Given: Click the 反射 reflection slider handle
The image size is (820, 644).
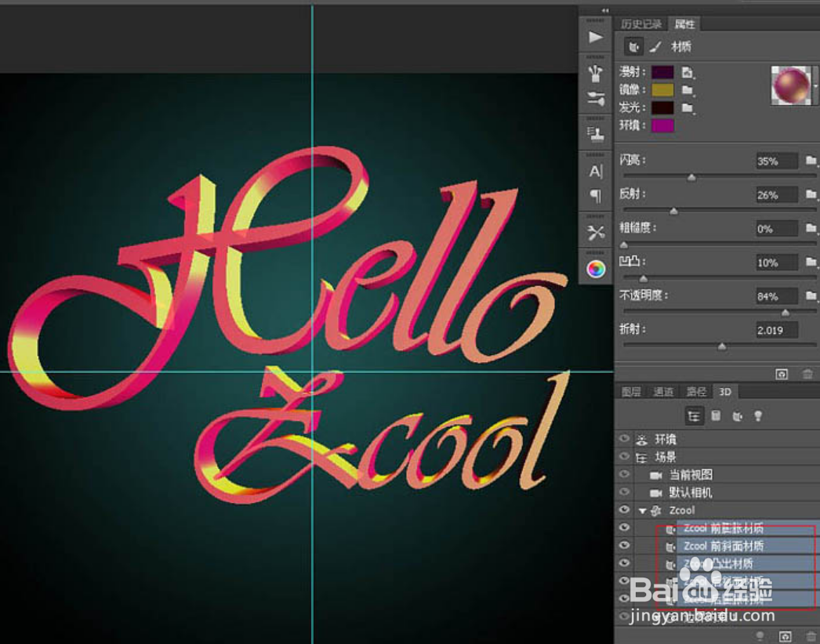Looking at the screenshot, I should pos(673,212).
